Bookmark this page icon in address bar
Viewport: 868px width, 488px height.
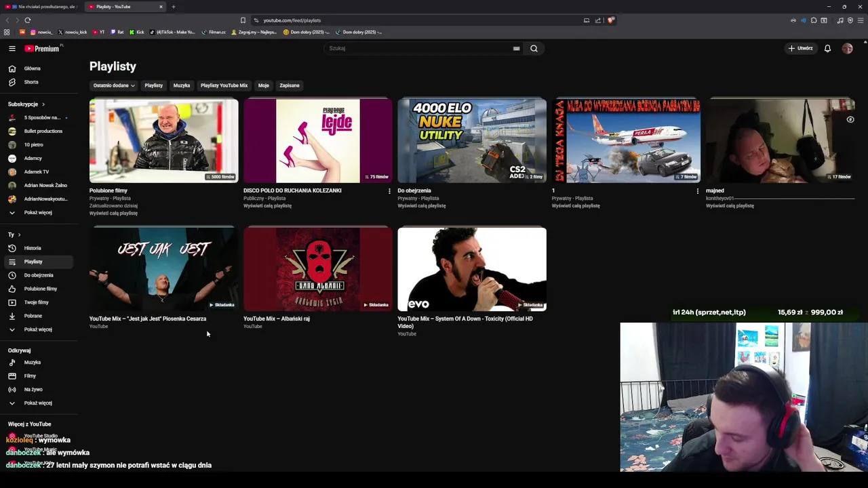[x=243, y=20]
